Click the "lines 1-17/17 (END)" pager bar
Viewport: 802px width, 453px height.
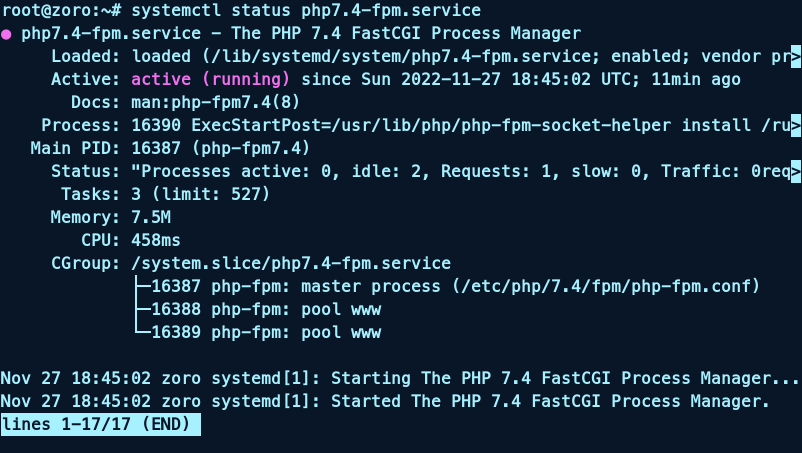[100, 425]
